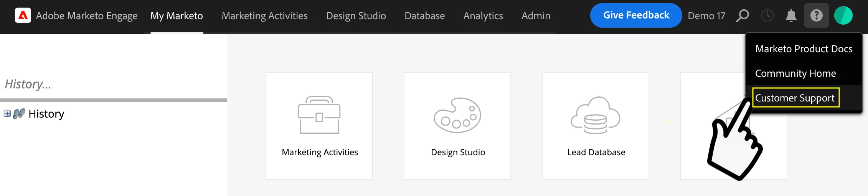This screenshot has width=868, height=196.
Task: Open the notifications bell icon
Action: [791, 16]
